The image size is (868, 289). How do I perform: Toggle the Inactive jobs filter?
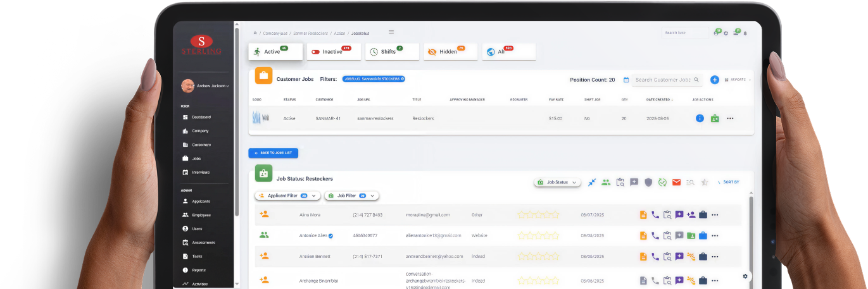pos(334,52)
